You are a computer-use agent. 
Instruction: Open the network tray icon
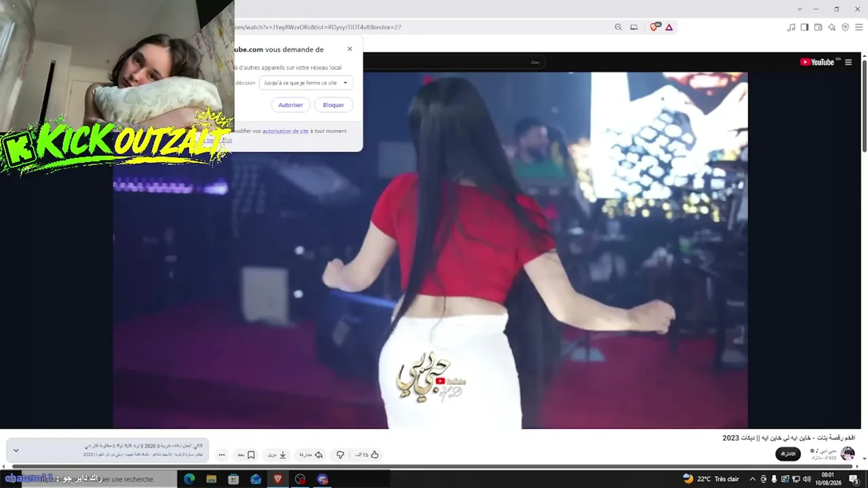coord(795,479)
